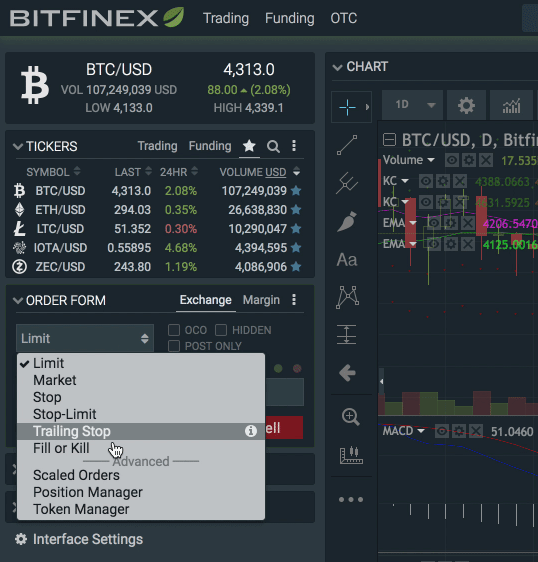Open ticker search magnifier
This screenshot has height=562, width=538.
[x=273, y=146]
